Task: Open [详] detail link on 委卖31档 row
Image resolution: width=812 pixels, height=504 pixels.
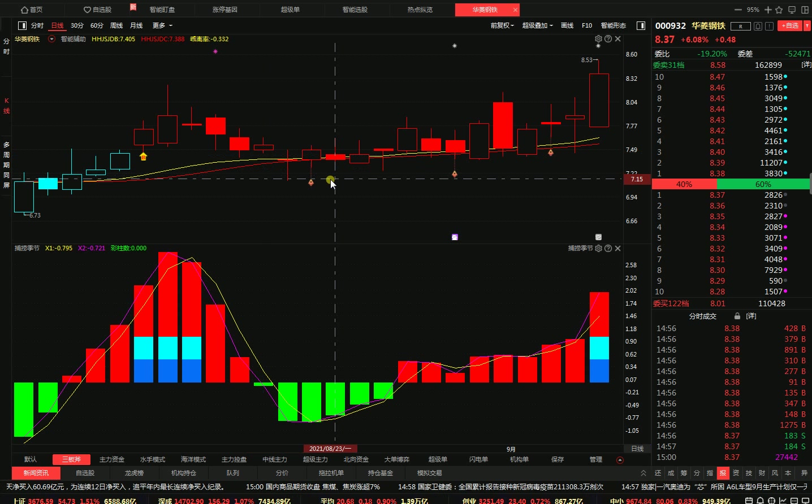Action: click(806, 65)
